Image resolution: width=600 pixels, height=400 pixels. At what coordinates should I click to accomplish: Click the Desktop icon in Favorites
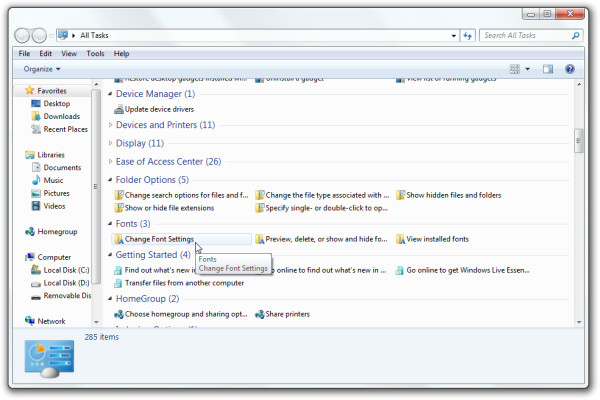pos(36,103)
